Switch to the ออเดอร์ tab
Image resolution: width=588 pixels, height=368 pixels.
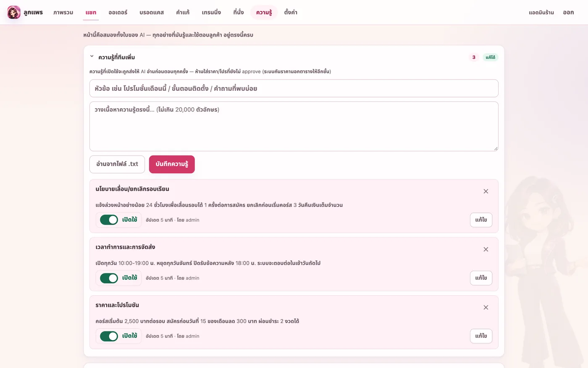(118, 12)
